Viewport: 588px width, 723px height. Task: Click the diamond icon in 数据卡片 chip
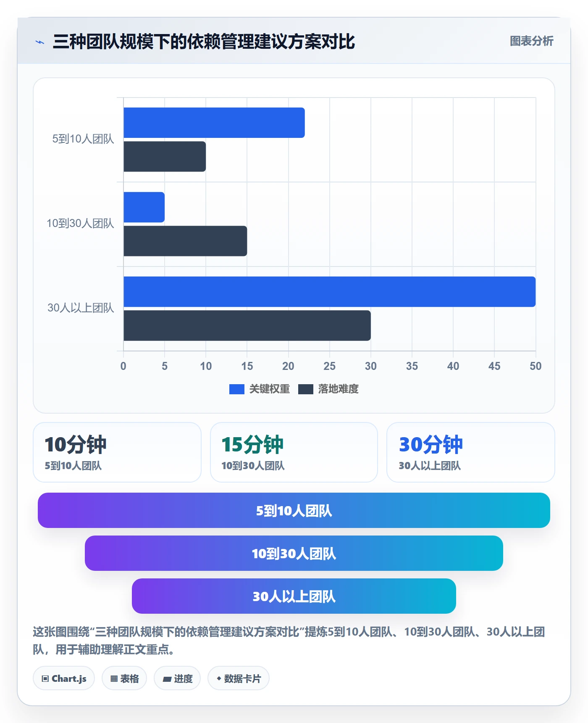tap(219, 678)
